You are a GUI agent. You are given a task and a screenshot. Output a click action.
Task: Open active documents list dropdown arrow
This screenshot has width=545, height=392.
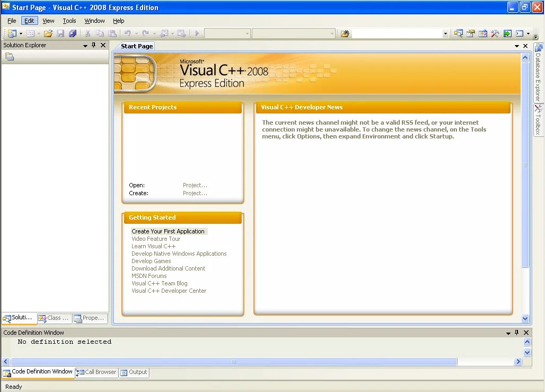tap(517, 46)
